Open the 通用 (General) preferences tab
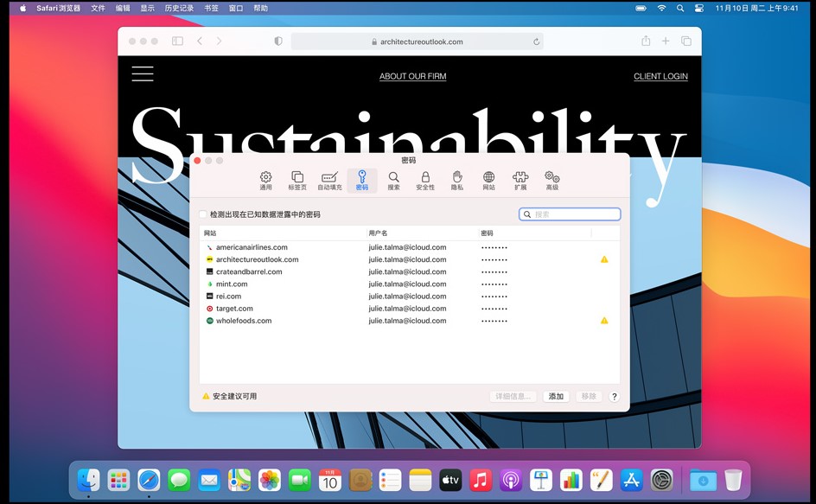 265,180
